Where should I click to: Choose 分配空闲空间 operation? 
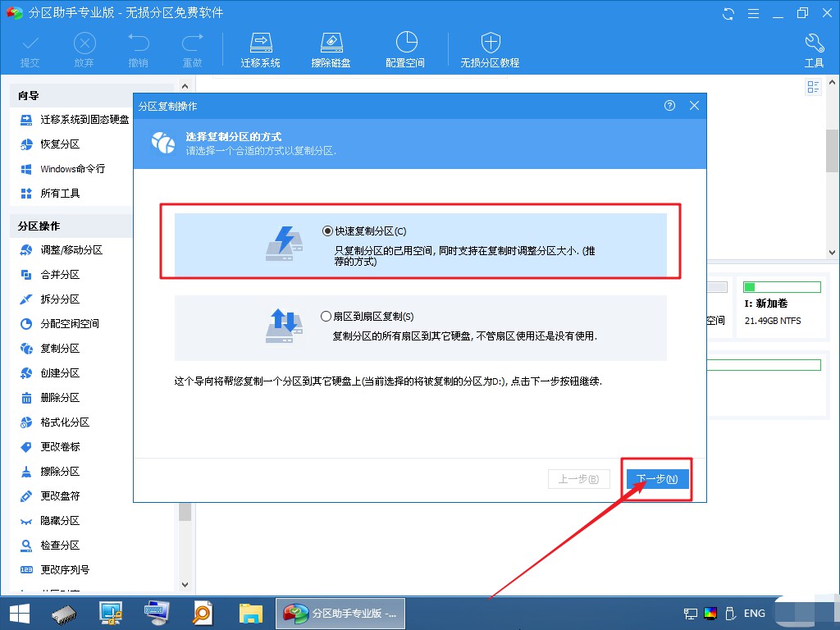[59, 323]
